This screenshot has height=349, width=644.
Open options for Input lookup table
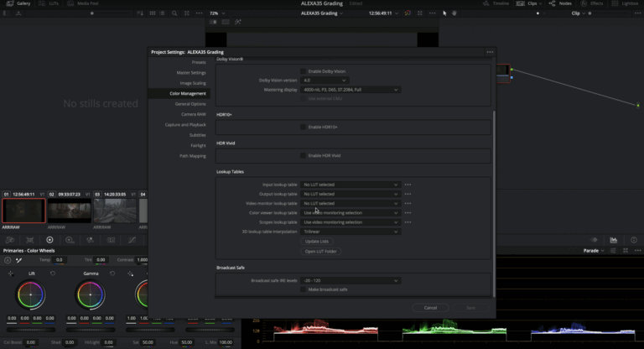pyautogui.click(x=408, y=185)
